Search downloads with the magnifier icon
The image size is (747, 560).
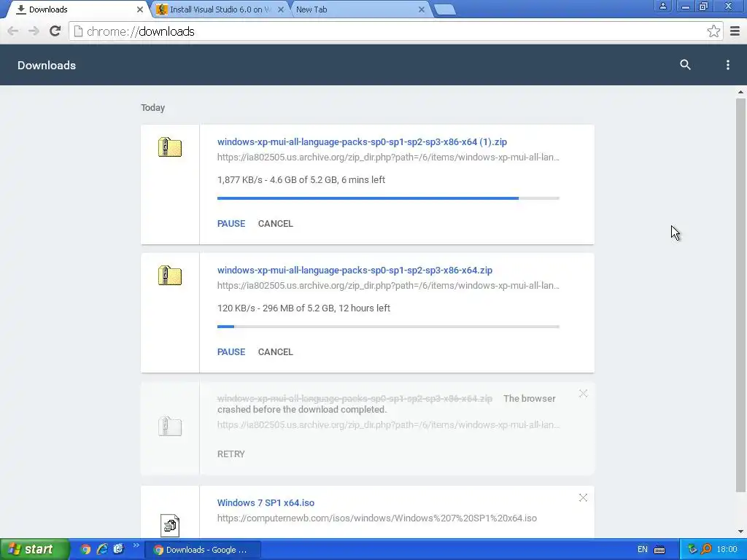pos(685,65)
